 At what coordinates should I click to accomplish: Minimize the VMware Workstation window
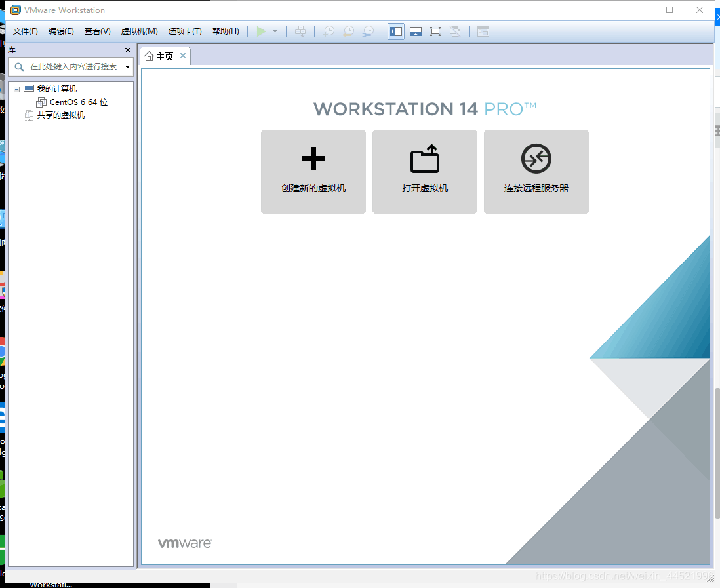640,10
